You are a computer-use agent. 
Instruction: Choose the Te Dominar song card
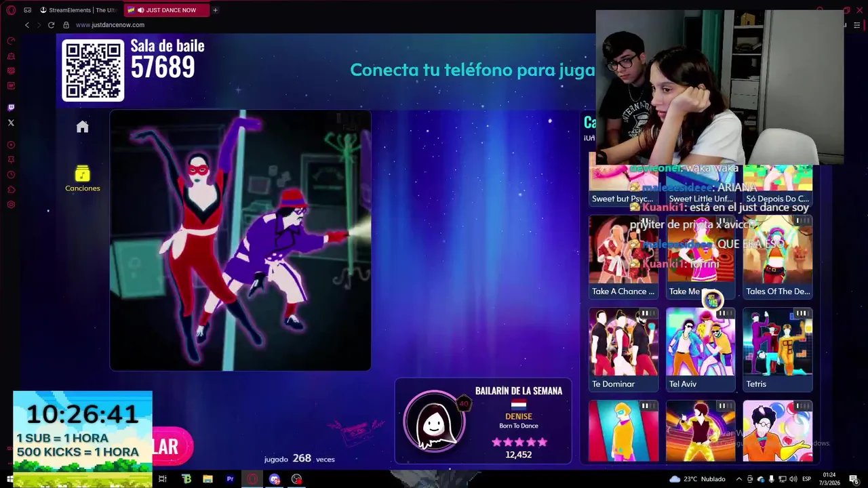623,350
